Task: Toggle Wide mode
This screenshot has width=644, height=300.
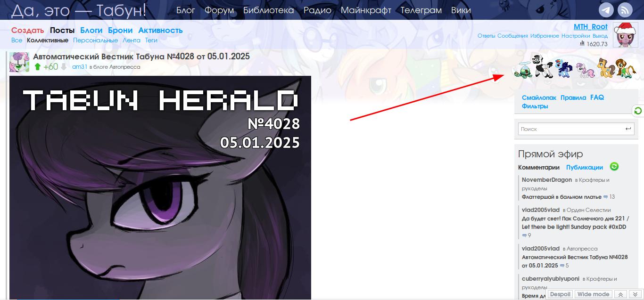Action: pyautogui.click(x=593, y=294)
